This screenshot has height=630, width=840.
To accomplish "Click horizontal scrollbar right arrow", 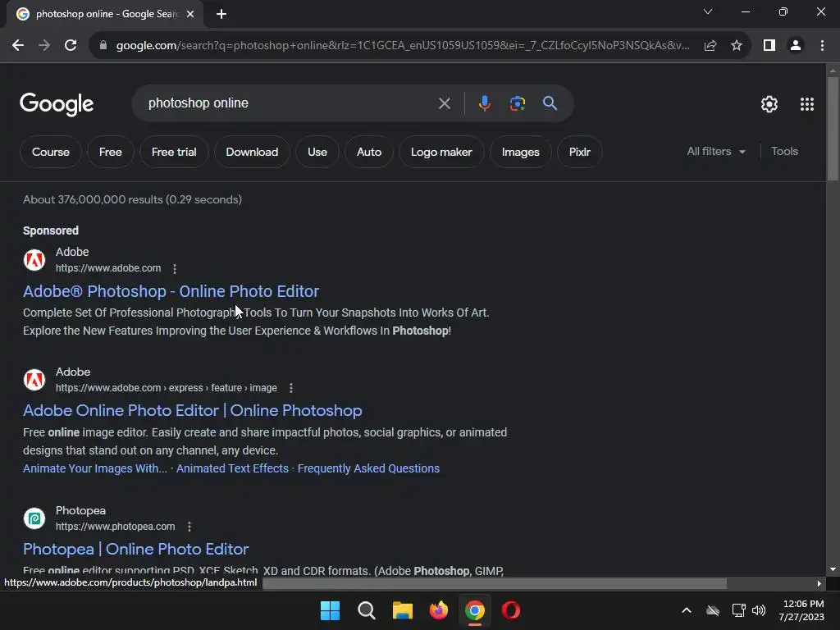I will click(819, 583).
